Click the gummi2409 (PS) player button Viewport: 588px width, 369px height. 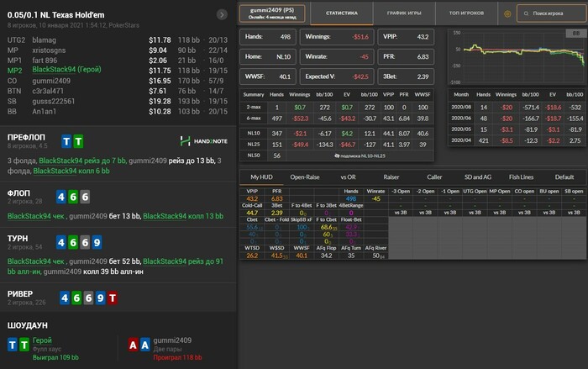point(272,13)
